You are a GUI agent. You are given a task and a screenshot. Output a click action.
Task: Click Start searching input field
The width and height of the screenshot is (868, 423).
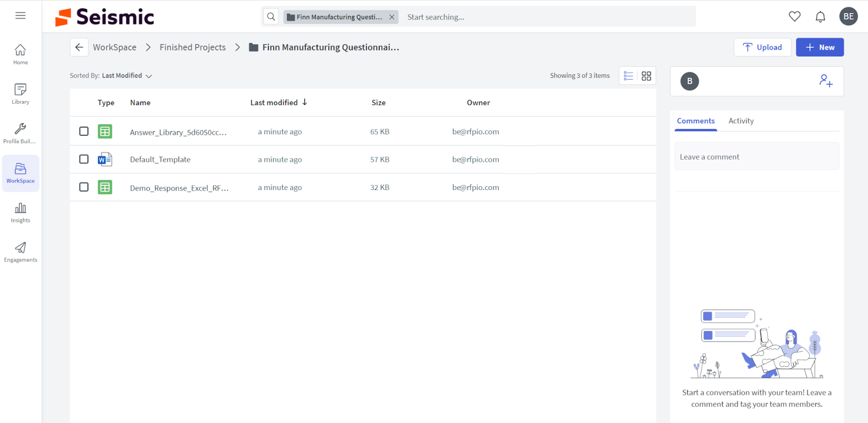point(548,17)
